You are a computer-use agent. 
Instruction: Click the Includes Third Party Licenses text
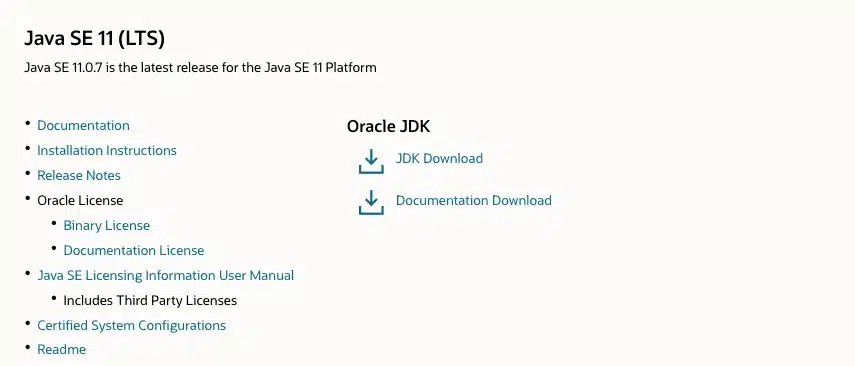pos(150,301)
